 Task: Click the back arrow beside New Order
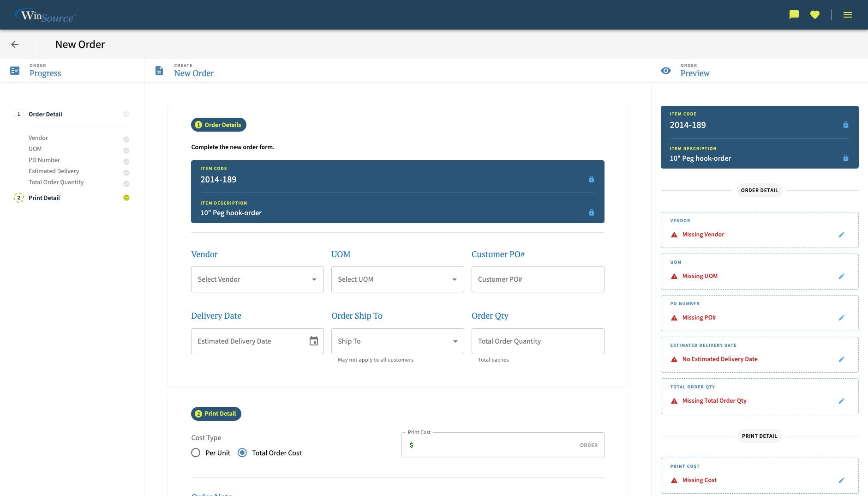tap(15, 44)
